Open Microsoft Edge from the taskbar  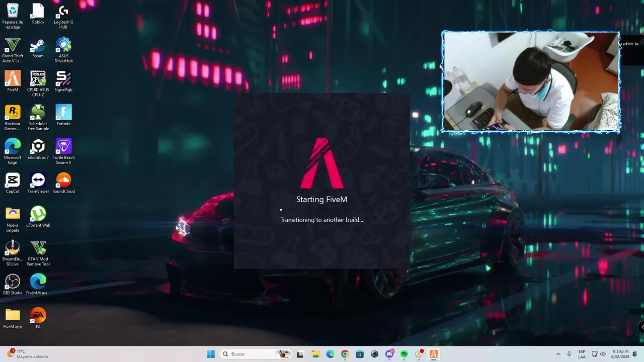coord(330,354)
